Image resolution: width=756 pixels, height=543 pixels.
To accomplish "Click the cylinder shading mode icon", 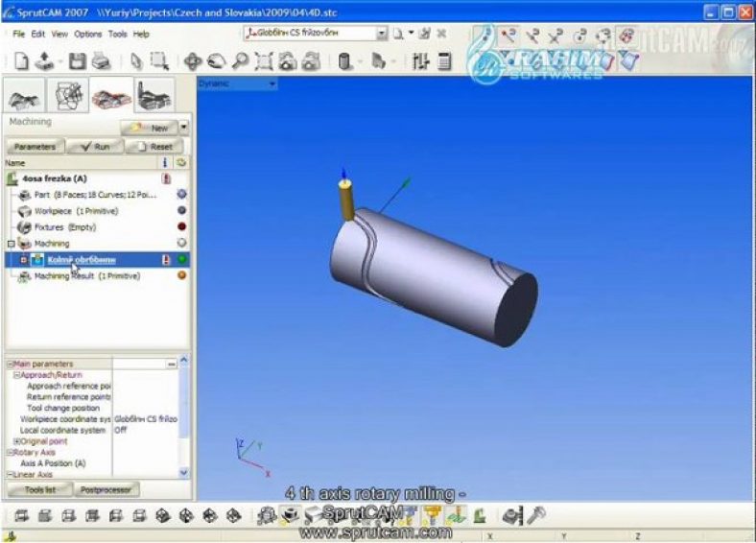I will [344, 61].
